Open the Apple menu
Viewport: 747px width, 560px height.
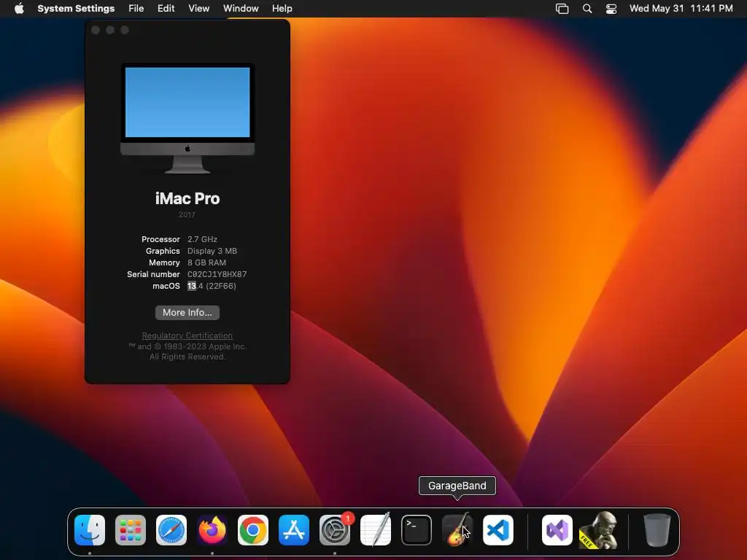[x=19, y=9]
